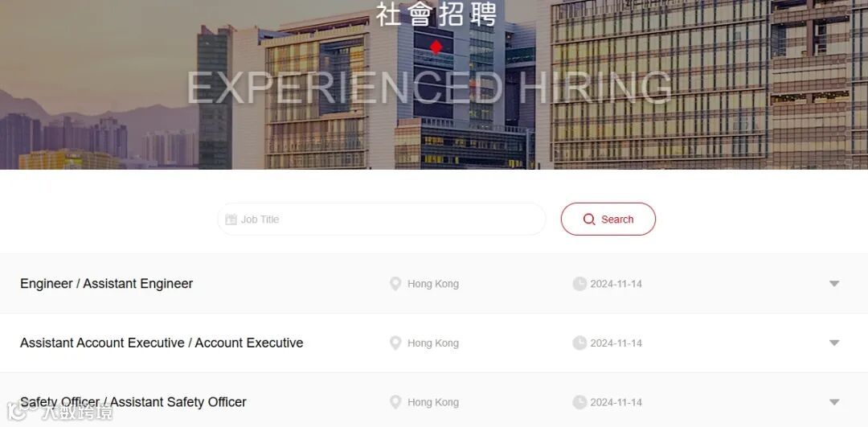
Task: Click 2024-11-14 date for Account Executive job
Action: pyautogui.click(x=616, y=343)
